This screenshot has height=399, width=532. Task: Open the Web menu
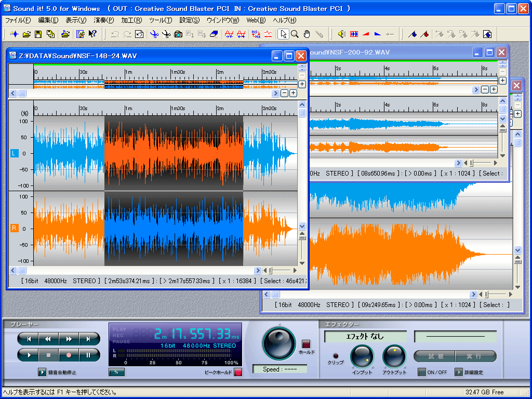(x=256, y=20)
